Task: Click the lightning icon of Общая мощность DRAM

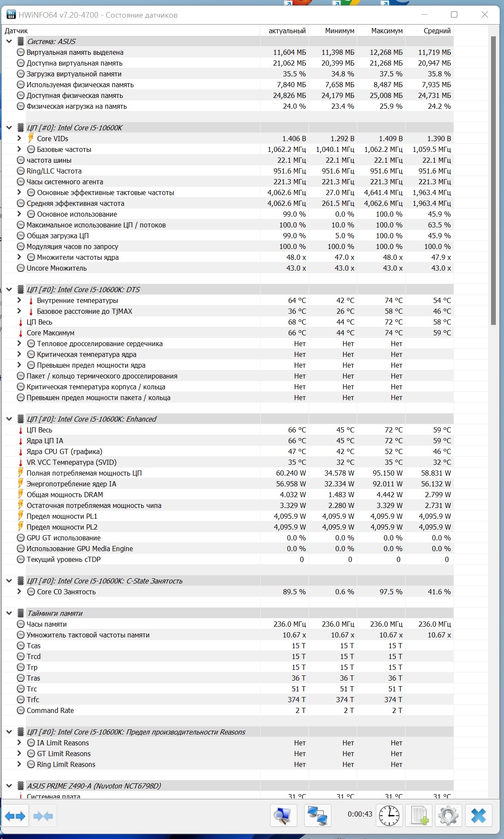Action: [x=20, y=494]
